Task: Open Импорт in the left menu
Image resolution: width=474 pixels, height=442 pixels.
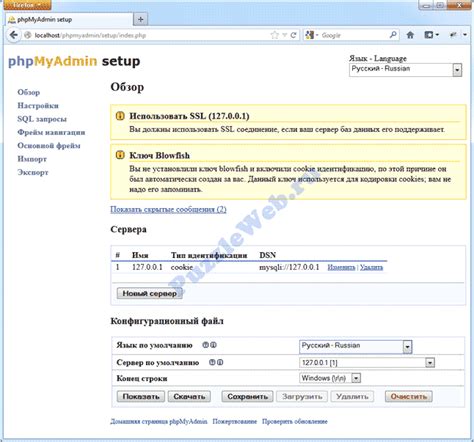Action: pos(32,159)
